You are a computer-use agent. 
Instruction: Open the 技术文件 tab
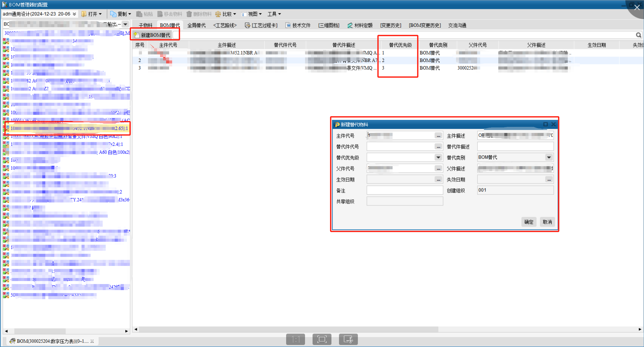pos(298,25)
